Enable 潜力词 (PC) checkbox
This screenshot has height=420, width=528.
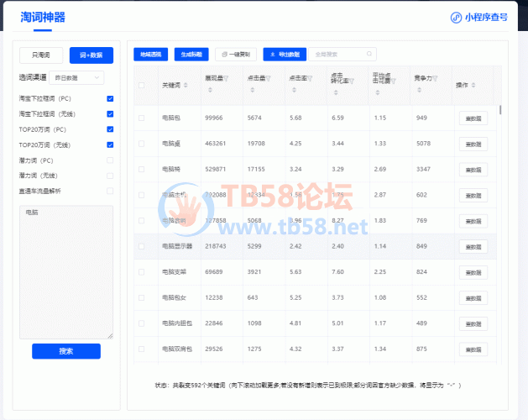110,160
